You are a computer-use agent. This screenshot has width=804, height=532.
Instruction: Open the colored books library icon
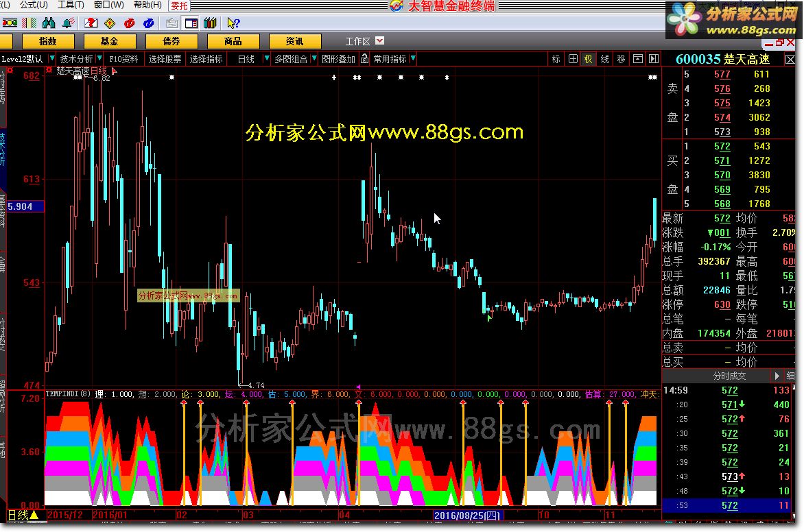tap(210, 23)
